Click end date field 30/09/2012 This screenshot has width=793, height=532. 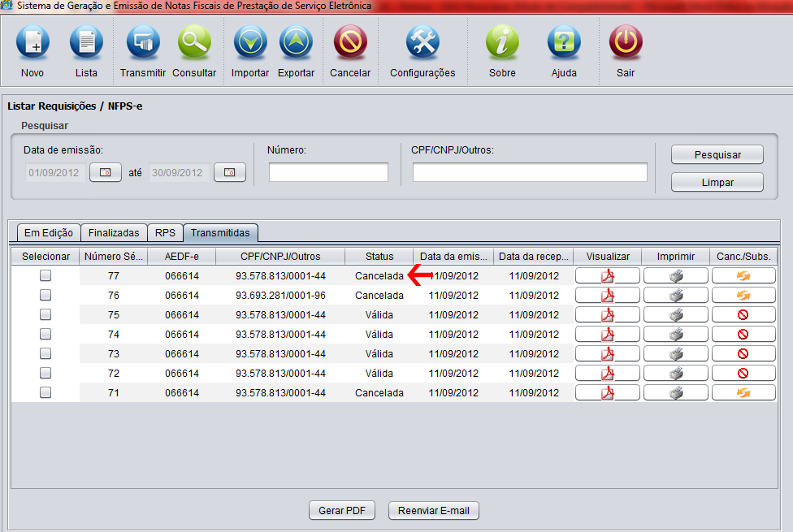179,172
